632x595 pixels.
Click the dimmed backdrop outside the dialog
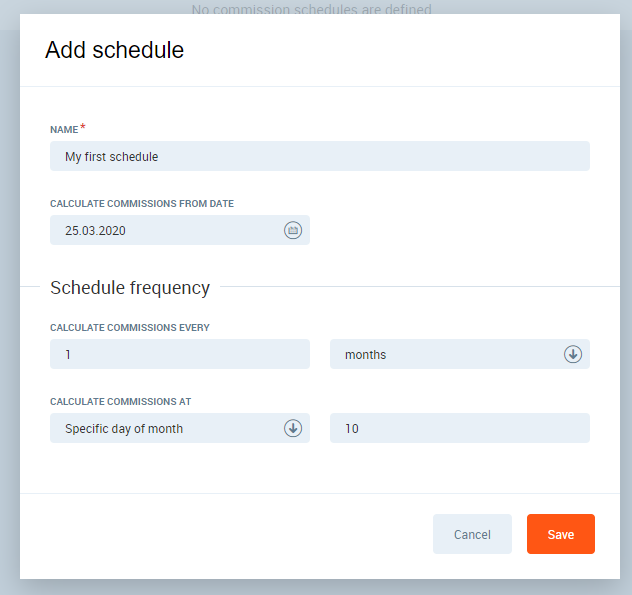(9, 300)
